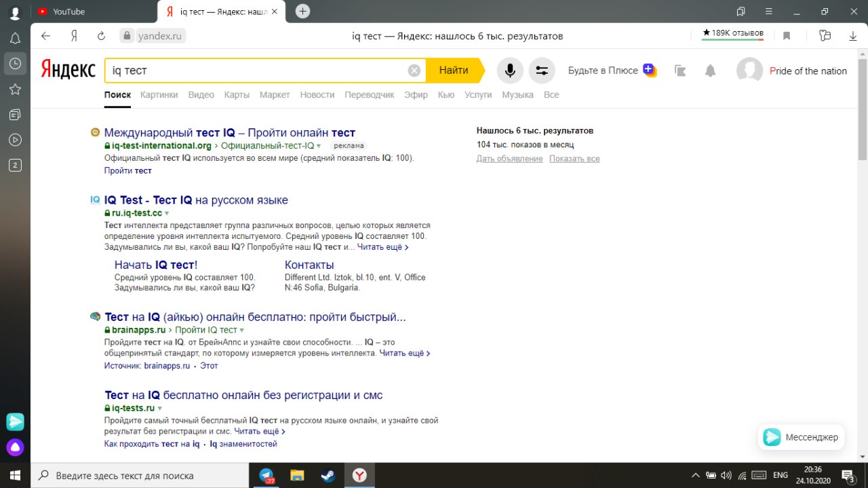This screenshot has width=868, height=488.
Task: Open Контакты sitelink
Action: coord(309,265)
